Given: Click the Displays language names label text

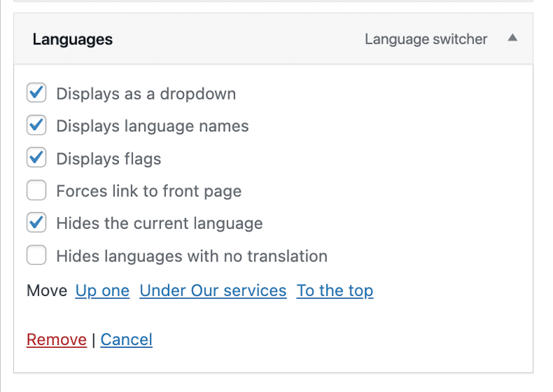Looking at the screenshot, I should (x=152, y=127).
